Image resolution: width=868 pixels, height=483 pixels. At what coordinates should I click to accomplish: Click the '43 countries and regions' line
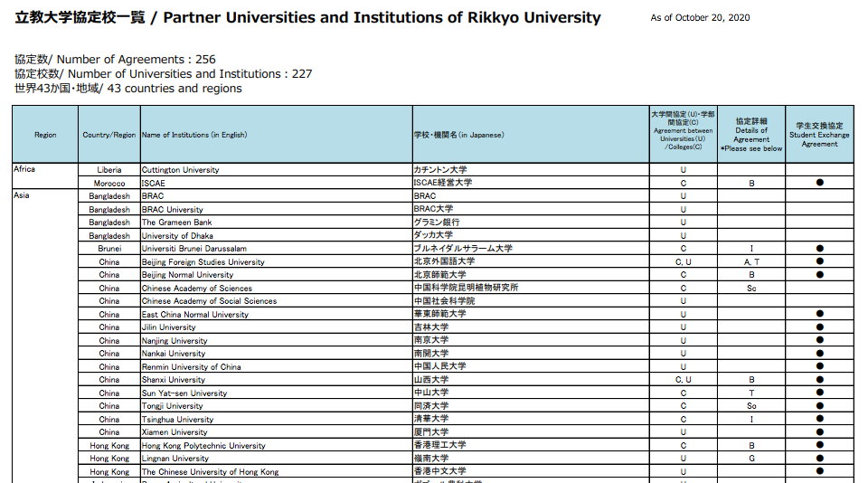(175, 88)
